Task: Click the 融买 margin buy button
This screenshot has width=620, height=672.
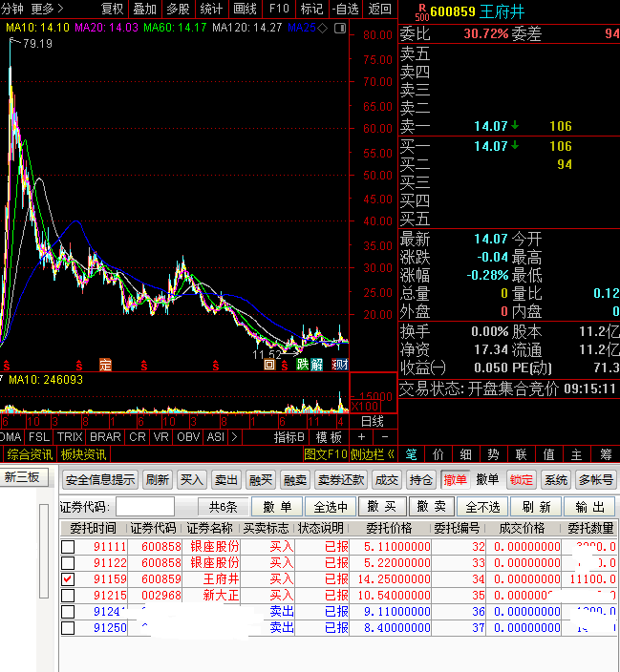Action: [x=261, y=479]
